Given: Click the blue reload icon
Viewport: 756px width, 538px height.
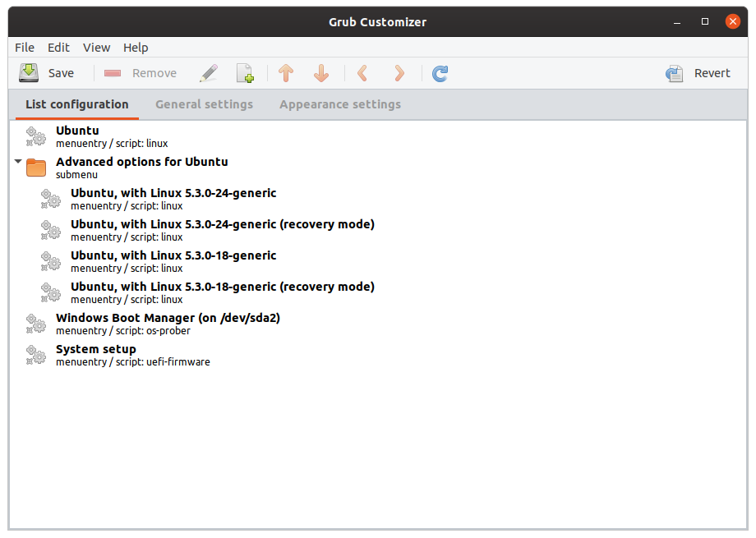Looking at the screenshot, I should pyautogui.click(x=440, y=73).
